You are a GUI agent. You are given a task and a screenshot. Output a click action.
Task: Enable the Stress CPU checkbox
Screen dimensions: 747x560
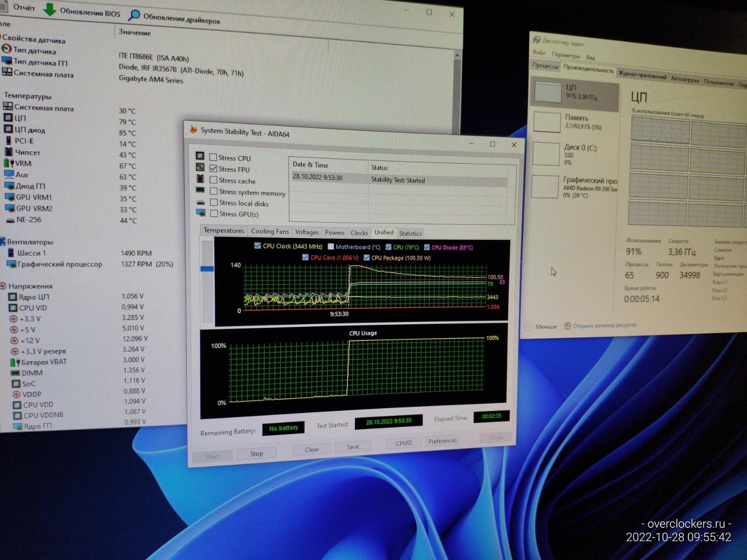tap(213, 157)
